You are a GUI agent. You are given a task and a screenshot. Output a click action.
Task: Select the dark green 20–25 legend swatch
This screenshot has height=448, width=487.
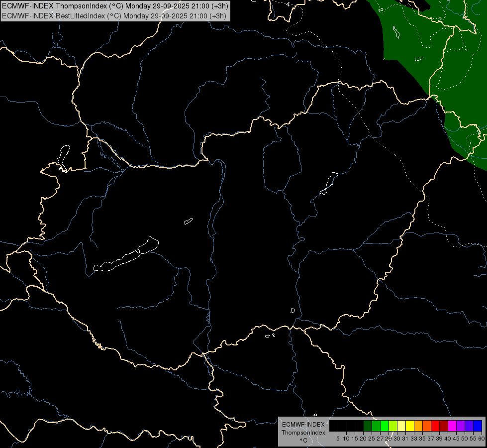click(x=368, y=426)
